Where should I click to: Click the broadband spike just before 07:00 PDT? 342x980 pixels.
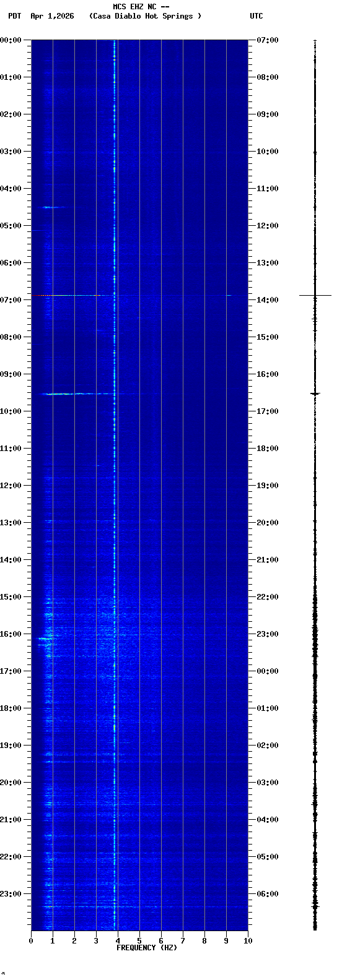click(135, 295)
